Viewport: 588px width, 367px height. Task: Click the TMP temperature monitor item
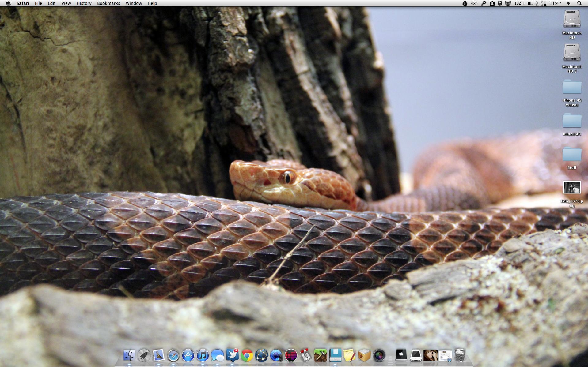pos(537,3)
